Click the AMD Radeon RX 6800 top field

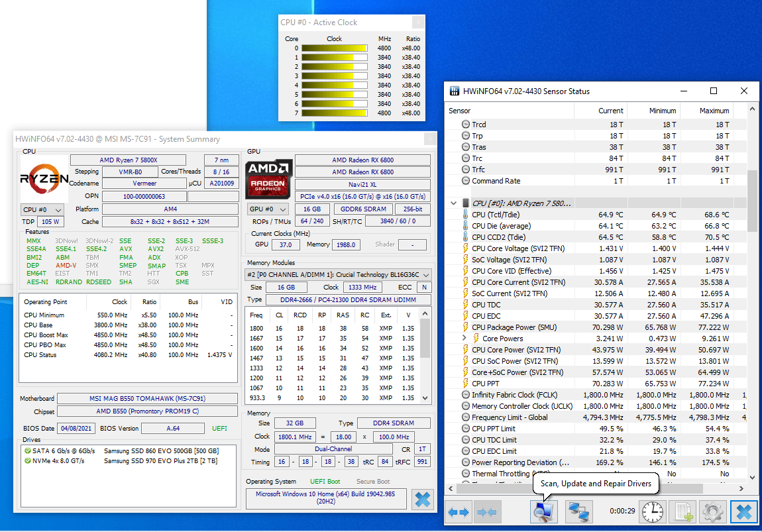coord(362,160)
